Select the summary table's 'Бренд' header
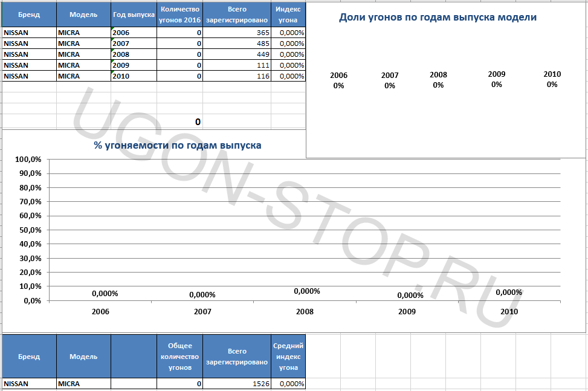The height and width of the screenshot is (391, 588). [x=29, y=357]
